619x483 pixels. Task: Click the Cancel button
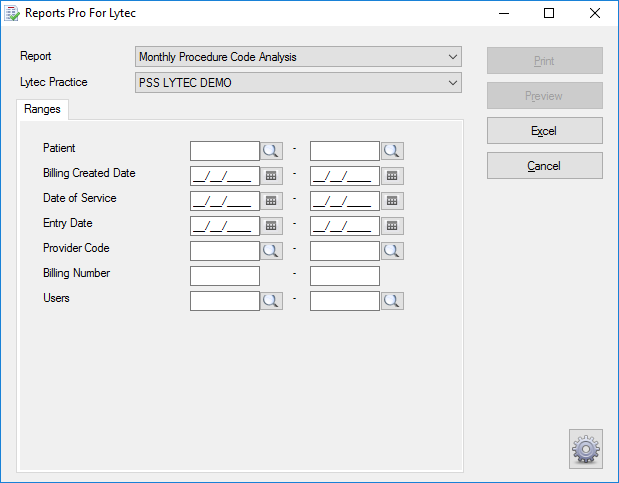pos(545,165)
